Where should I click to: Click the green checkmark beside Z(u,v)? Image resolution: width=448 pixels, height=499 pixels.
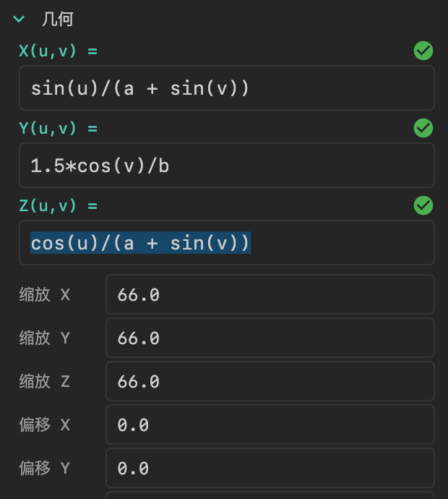tap(423, 205)
